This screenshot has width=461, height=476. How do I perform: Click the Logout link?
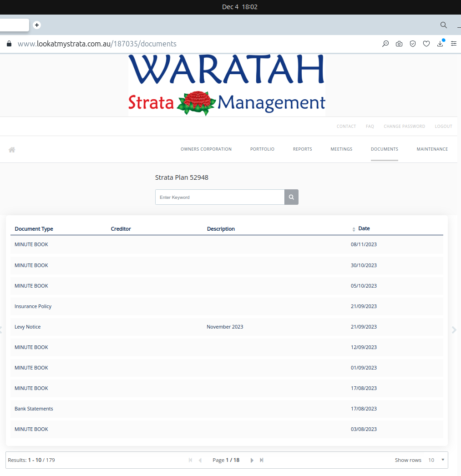443,127
